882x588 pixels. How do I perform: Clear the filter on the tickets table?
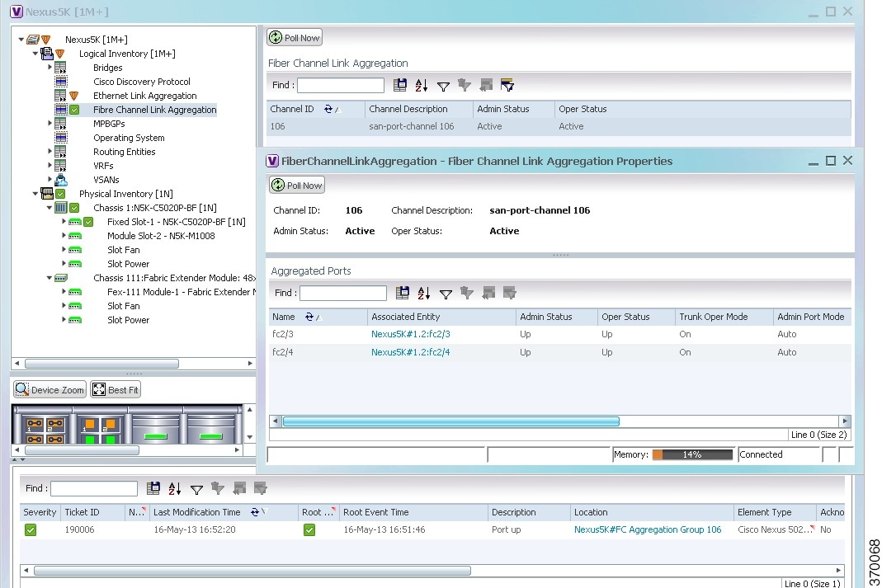(218, 488)
